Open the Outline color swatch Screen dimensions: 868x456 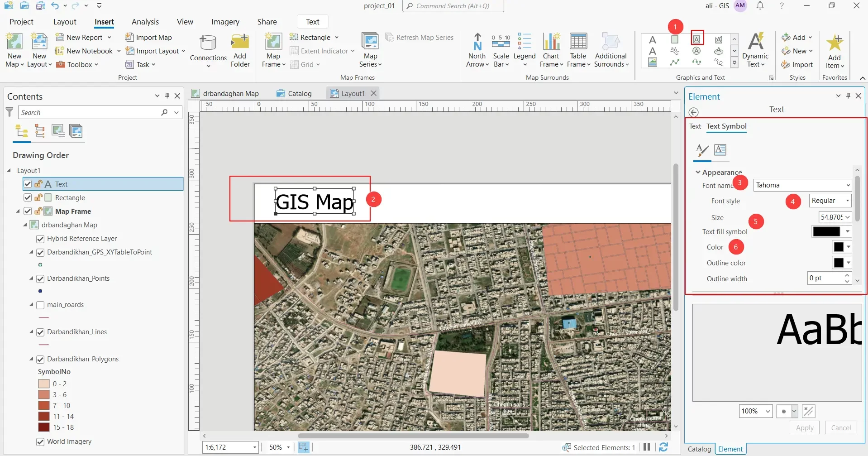click(842, 263)
